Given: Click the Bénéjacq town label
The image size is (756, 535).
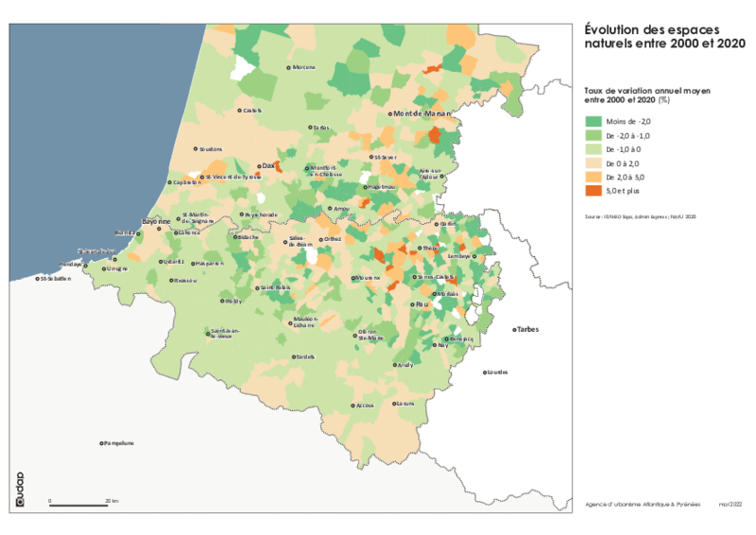Looking at the screenshot, I should click(461, 339).
